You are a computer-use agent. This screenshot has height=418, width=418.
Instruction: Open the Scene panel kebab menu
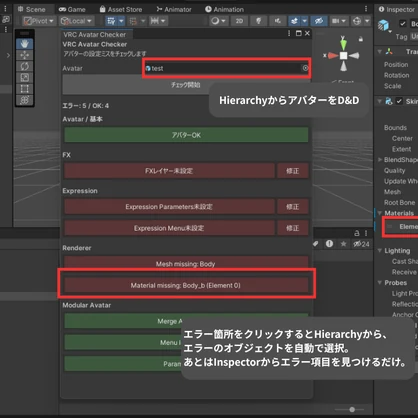(x=366, y=9)
